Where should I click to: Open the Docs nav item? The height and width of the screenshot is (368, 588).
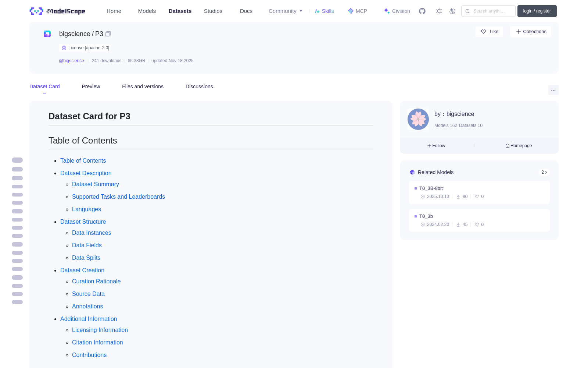246,11
